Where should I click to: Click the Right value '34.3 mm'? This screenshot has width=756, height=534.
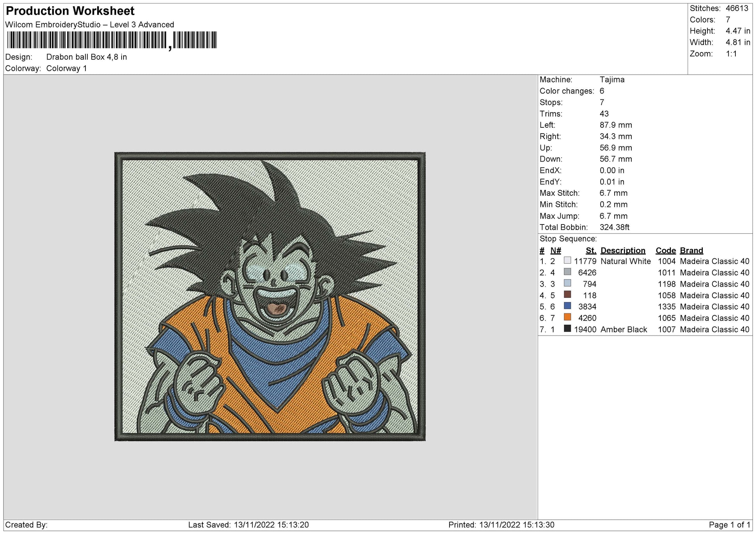[x=616, y=136]
